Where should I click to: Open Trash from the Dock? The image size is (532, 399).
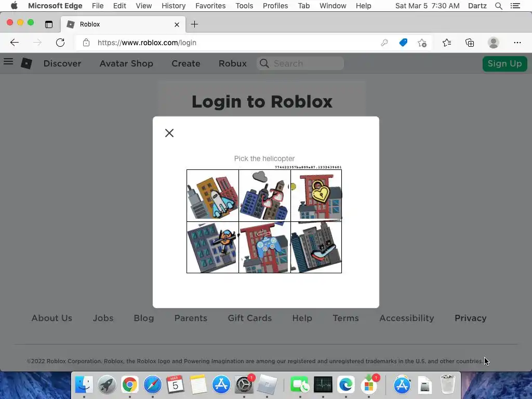click(448, 385)
